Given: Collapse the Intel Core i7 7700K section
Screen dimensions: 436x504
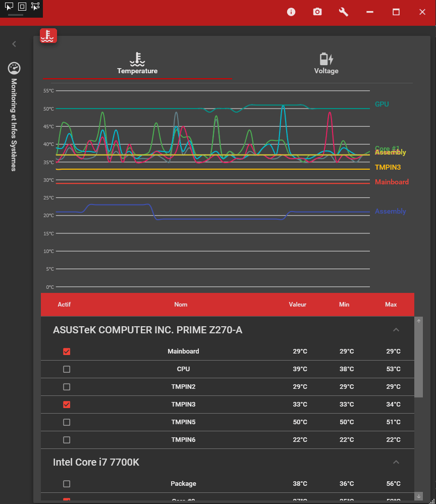Looking at the screenshot, I should [396, 462].
